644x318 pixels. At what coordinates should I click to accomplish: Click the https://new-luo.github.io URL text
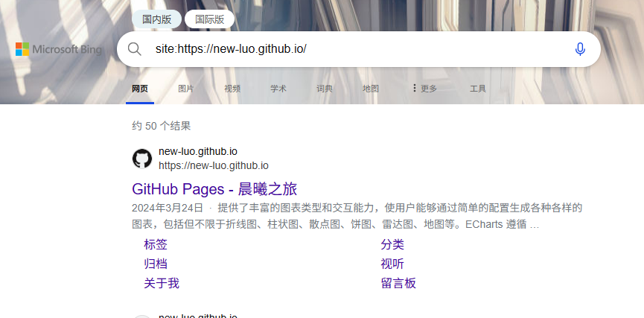[214, 165]
